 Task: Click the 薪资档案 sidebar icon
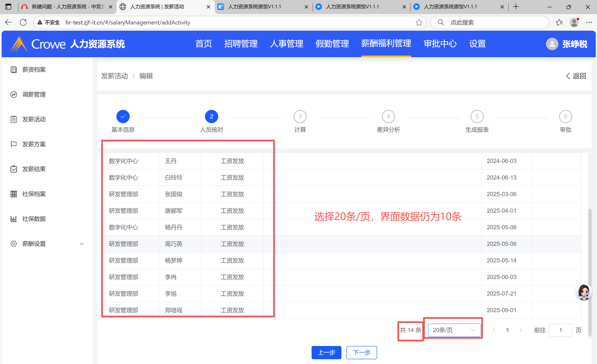(13, 70)
